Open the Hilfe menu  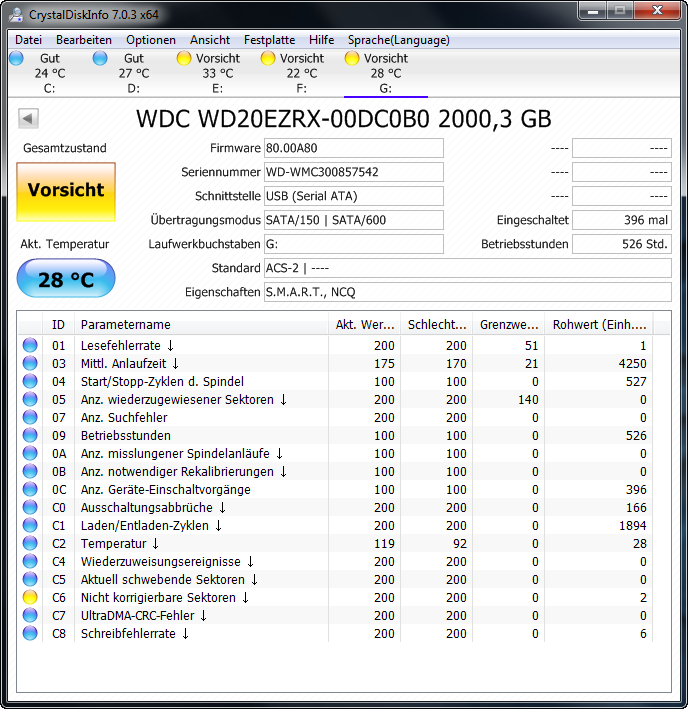(x=321, y=40)
